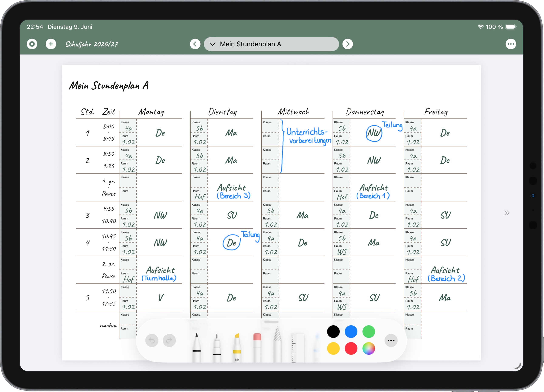
Task: Click Unterrichtsvorbereitungen note on Mittwoch
Action: 309,136
